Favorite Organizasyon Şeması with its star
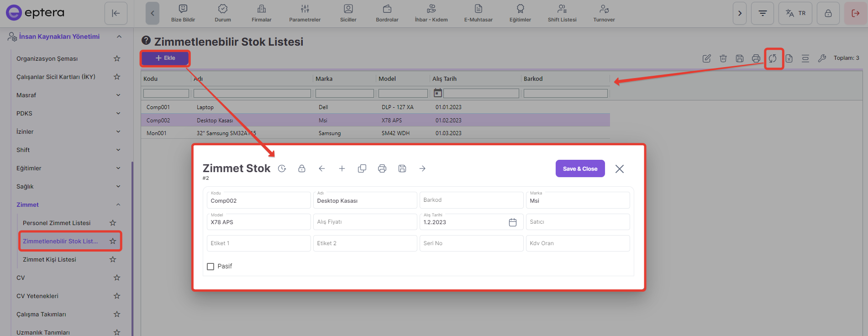Image resolution: width=868 pixels, height=336 pixels. (117, 58)
